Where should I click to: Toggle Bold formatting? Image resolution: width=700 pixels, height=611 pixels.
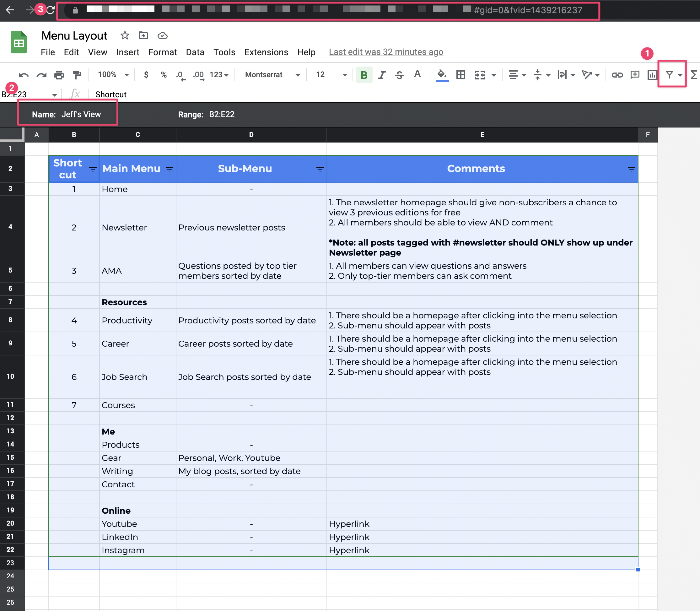[x=364, y=75]
